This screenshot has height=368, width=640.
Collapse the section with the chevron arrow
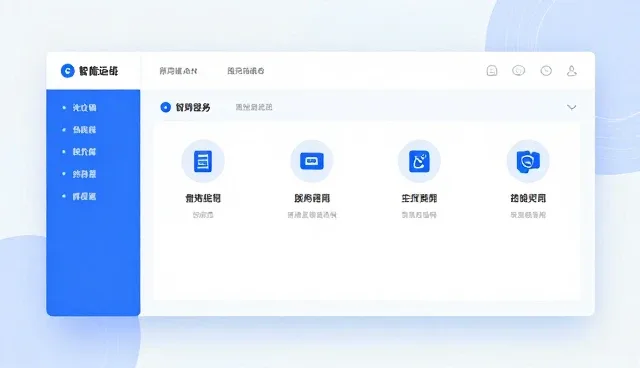(x=571, y=107)
